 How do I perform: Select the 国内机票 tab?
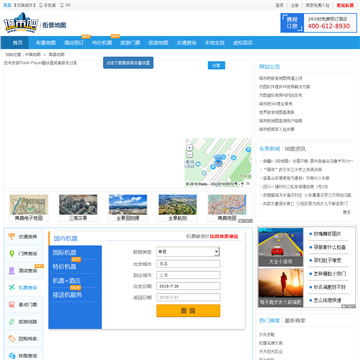coord(66,239)
